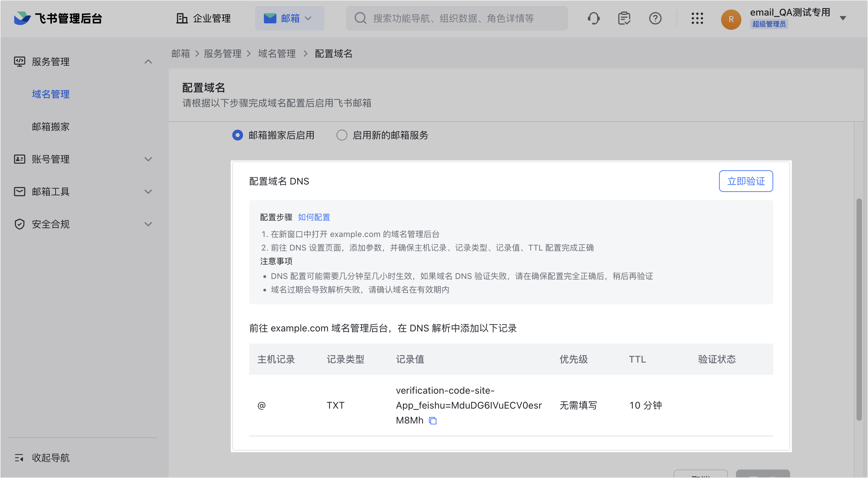This screenshot has height=478, width=868.
Task: Select 邮箱搬家后启用 radio option
Action: (x=237, y=135)
